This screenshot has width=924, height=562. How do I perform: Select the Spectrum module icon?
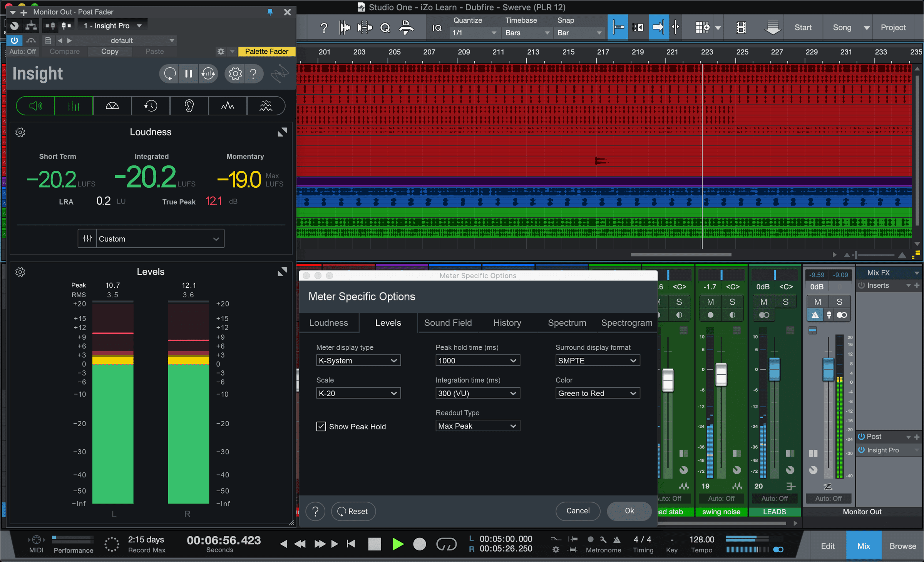[x=228, y=106]
